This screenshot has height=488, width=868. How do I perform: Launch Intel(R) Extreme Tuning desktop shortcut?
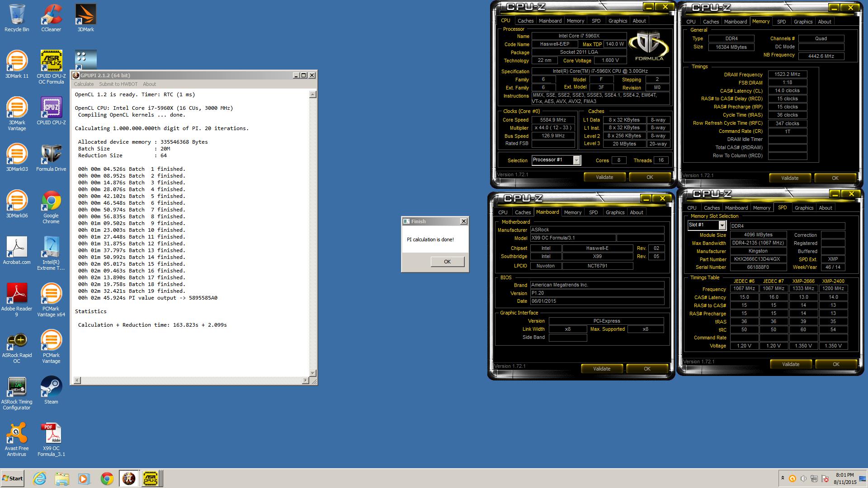[51, 253]
